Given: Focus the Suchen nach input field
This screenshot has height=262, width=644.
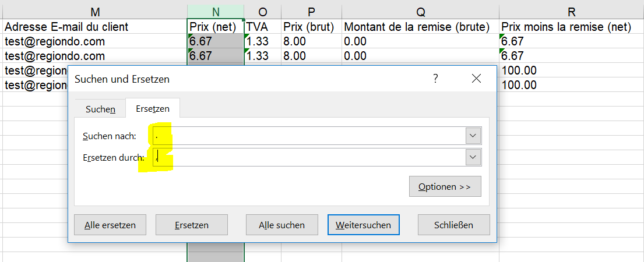Looking at the screenshot, I should [x=309, y=136].
